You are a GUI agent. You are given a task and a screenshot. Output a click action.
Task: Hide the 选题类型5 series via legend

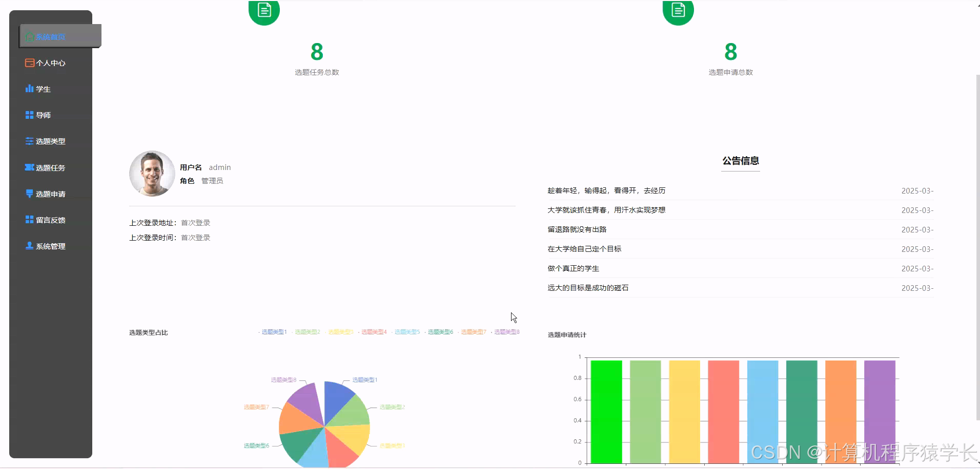407,331
